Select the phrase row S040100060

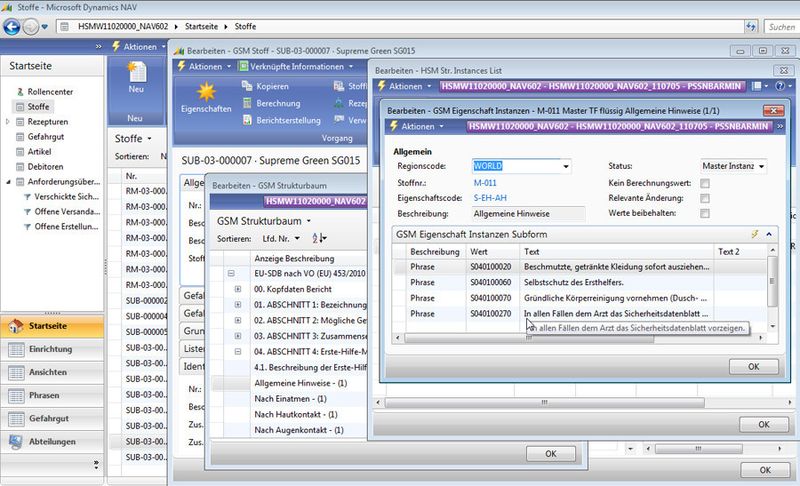[579, 283]
